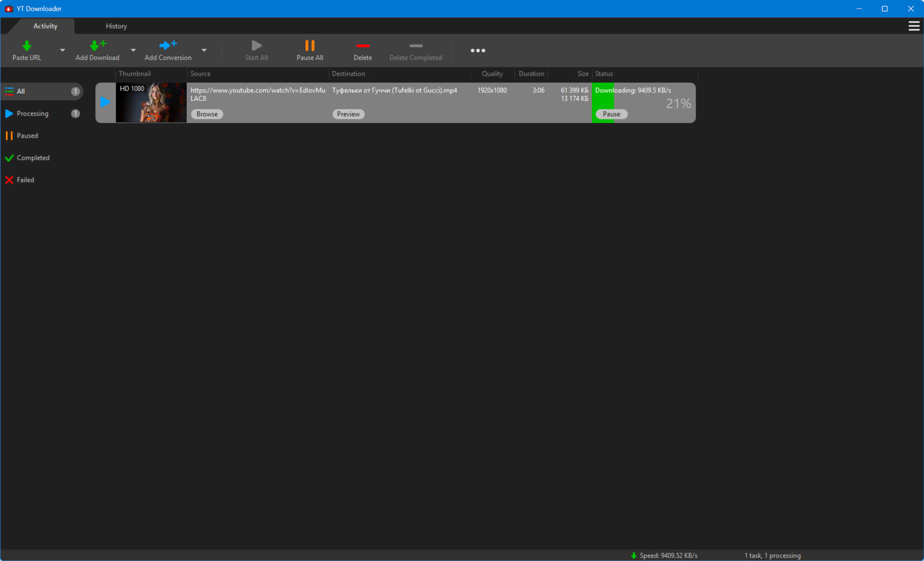Click the Add Conversion blue arrow icon

click(168, 45)
